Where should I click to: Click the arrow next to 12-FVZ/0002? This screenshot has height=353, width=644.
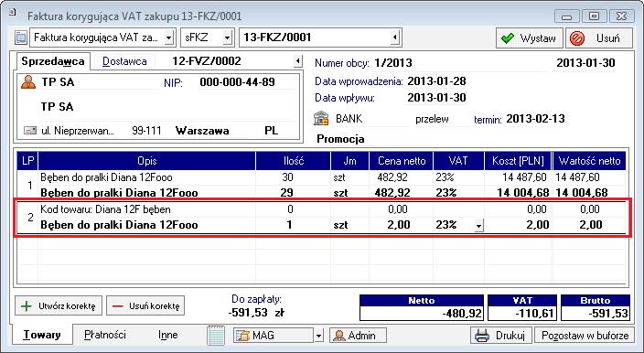(298, 61)
